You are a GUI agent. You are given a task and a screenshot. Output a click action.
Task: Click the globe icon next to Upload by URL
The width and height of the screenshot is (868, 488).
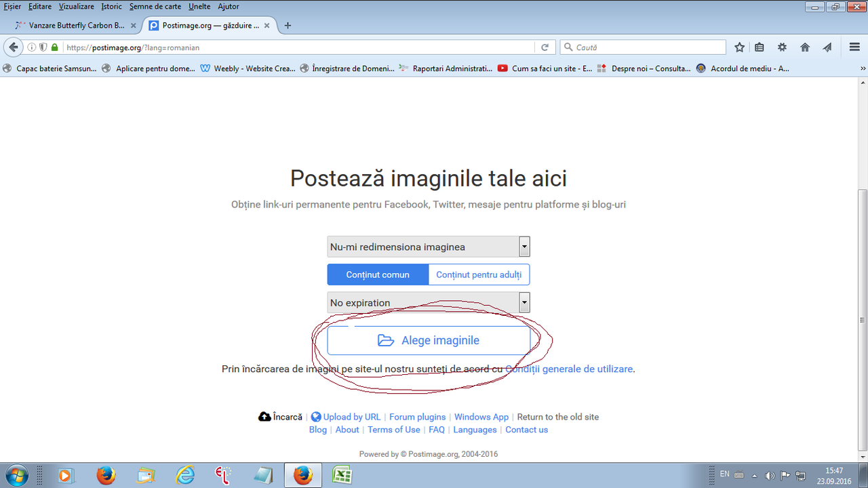(x=316, y=417)
